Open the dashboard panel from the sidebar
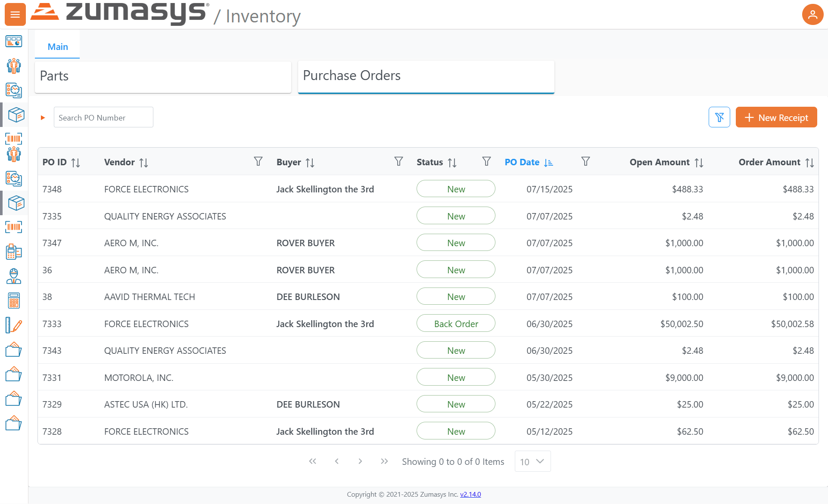This screenshot has width=828, height=504. pos(14,42)
